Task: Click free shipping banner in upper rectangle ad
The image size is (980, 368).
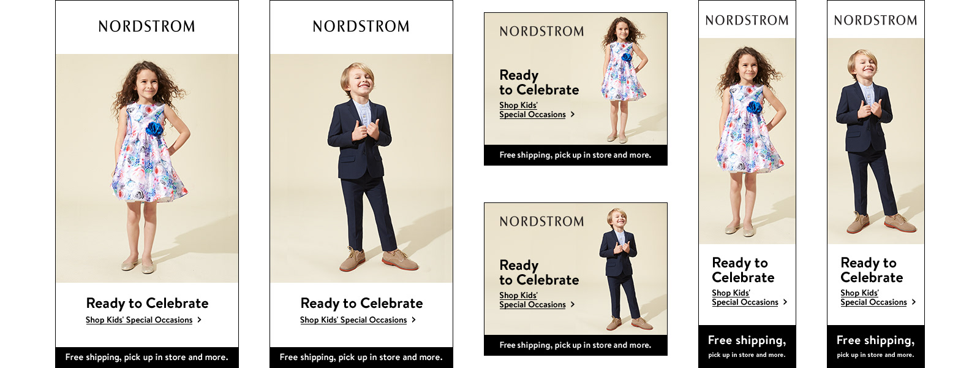Action: [576, 155]
